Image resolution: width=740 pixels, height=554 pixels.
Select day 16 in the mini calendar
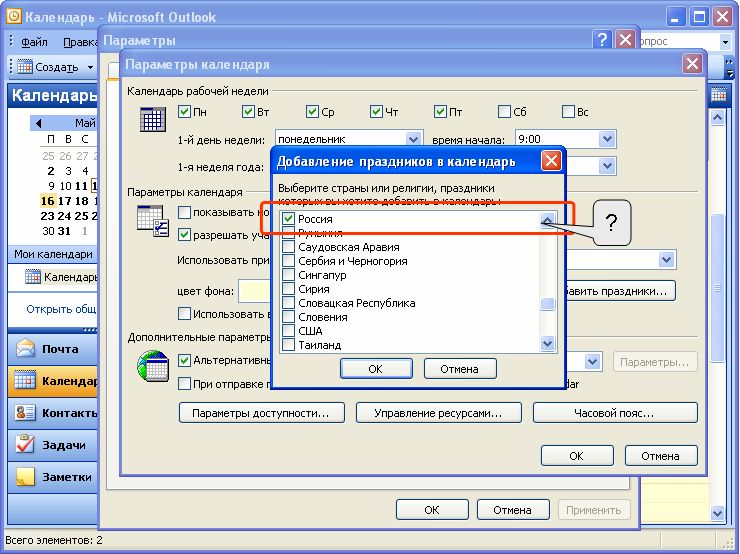48,201
